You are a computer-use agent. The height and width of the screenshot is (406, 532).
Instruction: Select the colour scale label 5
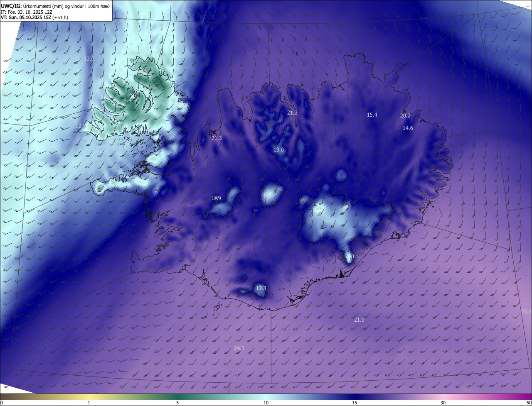[x=177, y=403]
